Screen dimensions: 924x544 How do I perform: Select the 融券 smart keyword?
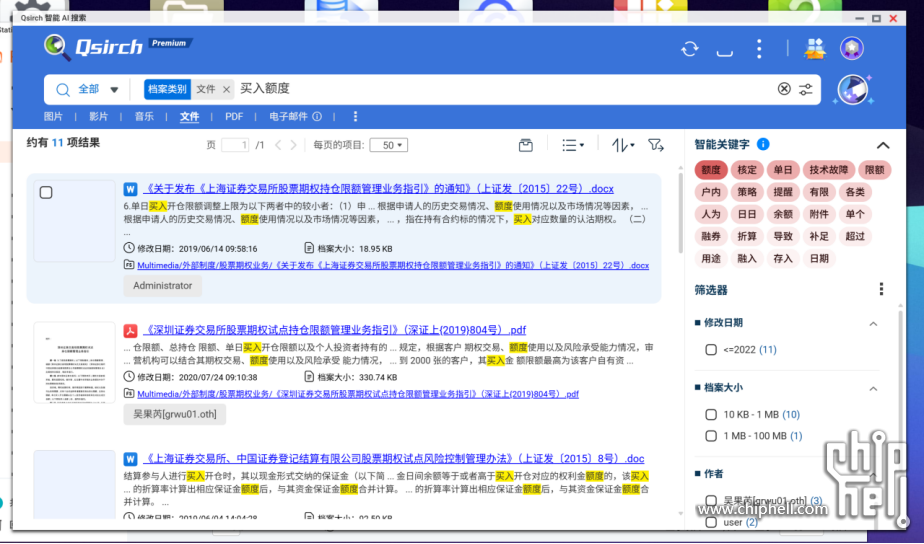tap(711, 236)
